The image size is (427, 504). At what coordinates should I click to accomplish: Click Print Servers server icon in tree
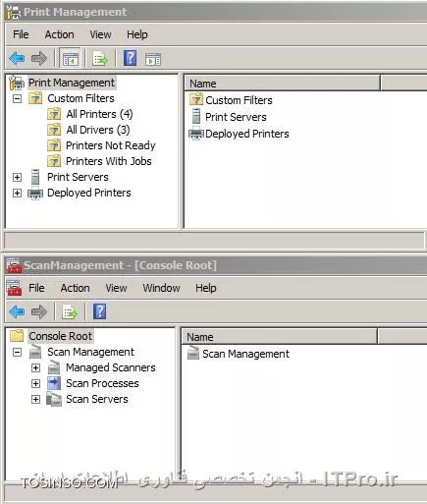tap(35, 177)
